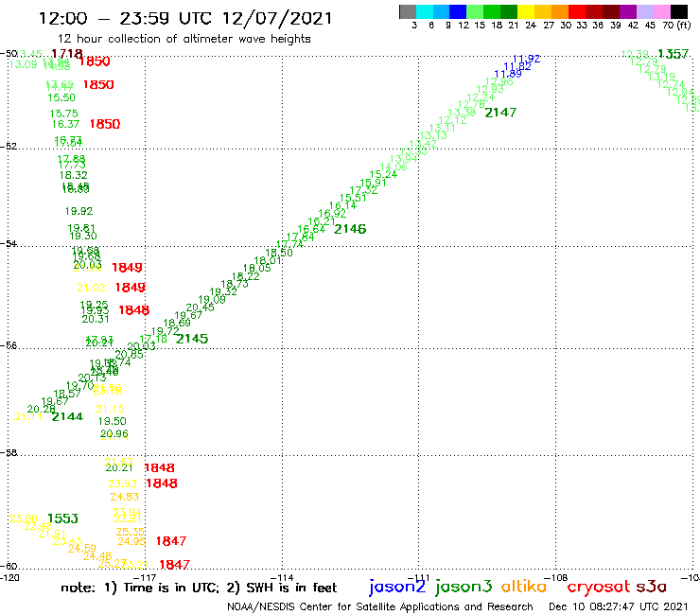This screenshot has height=615, width=700.
Task: Click the red 1849 label beside 21.02
Action: [130, 288]
